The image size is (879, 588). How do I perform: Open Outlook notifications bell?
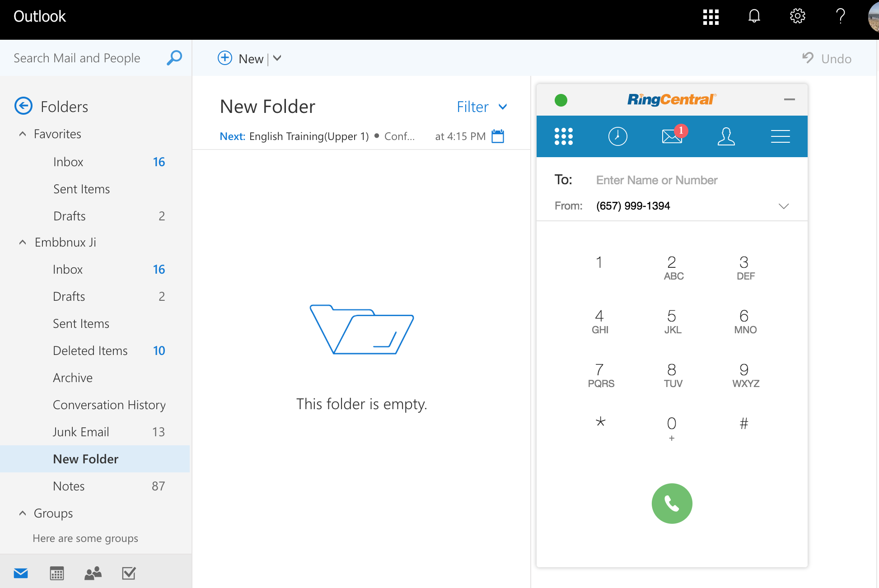(x=754, y=17)
